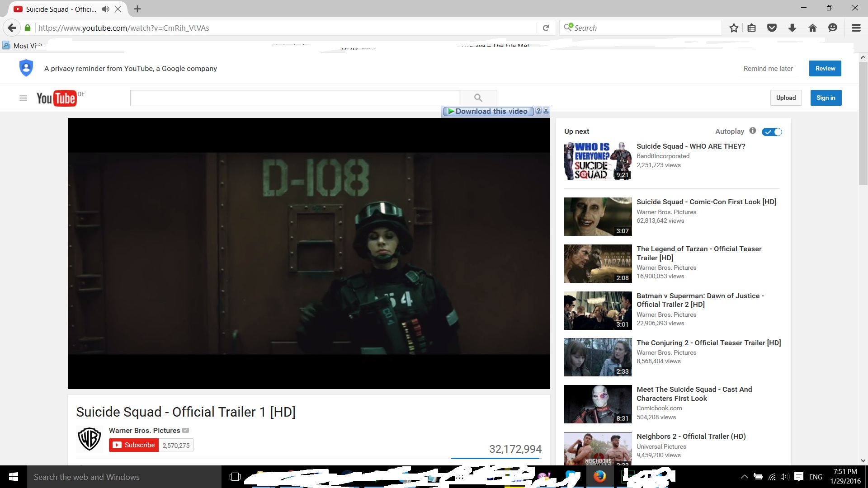This screenshot has width=868, height=488.
Task: Click the Windows taskbar search box
Action: (x=124, y=477)
